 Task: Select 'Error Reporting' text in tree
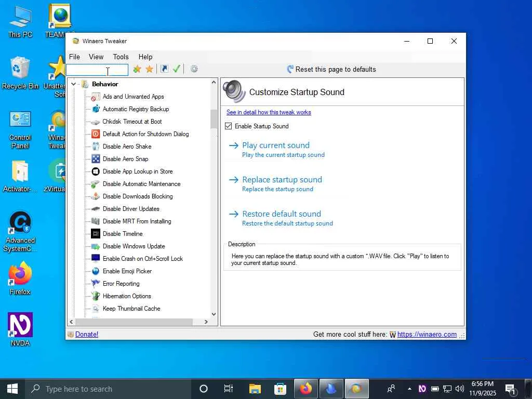click(121, 284)
